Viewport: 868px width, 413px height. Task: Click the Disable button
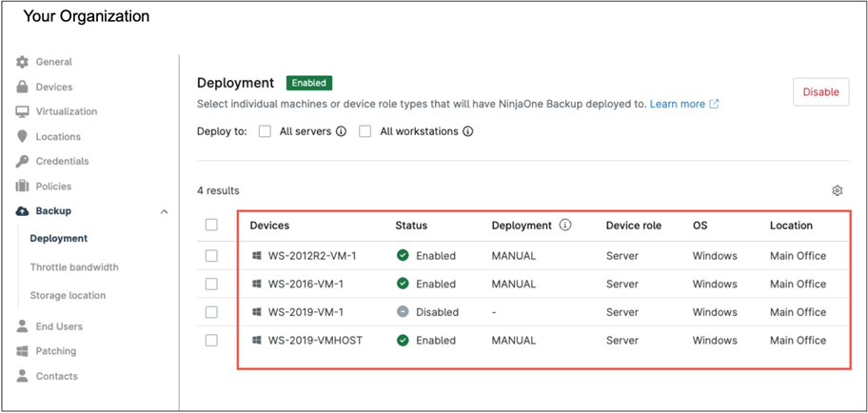pos(820,92)
